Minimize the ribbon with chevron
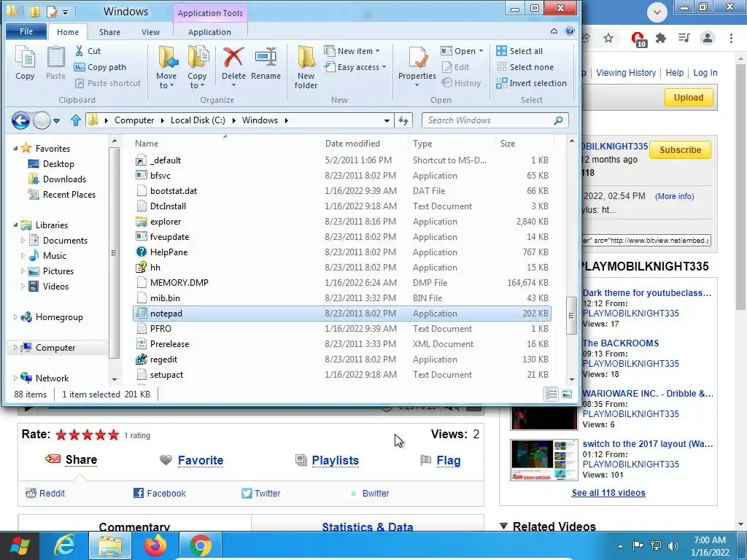This screenshot has width=747, height=560. [554, 31]
